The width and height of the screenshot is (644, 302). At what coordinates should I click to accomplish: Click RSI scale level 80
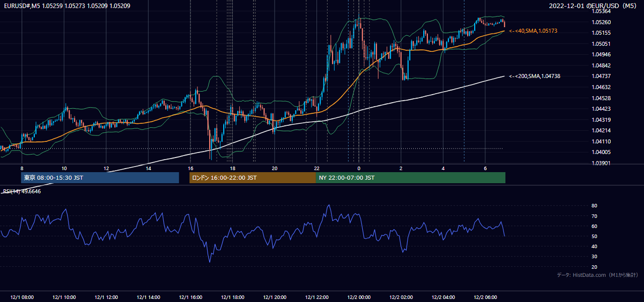point(594,206)
